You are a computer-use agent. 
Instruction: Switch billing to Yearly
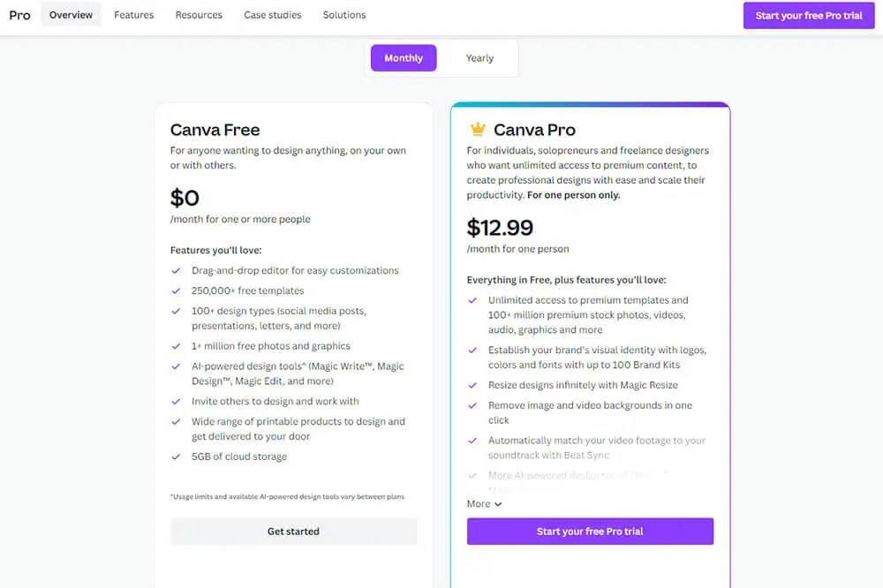tap(479, 57)
